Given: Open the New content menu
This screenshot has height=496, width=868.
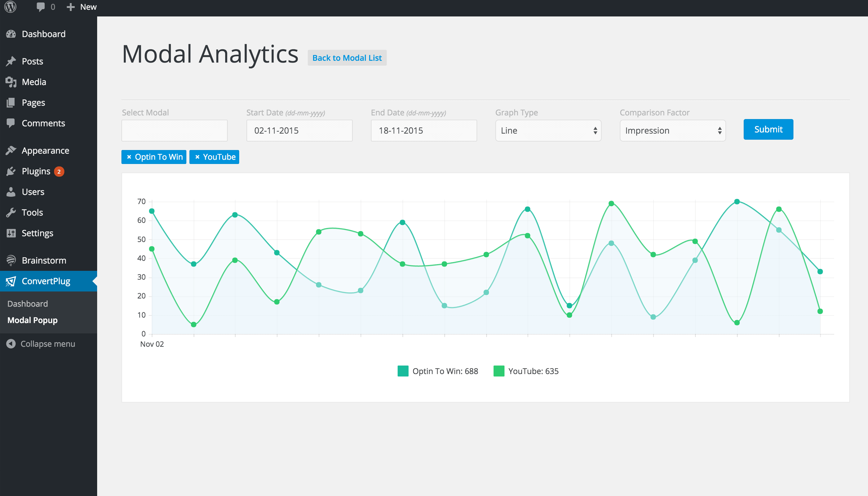Looking at the screenshot, I should (82, 7).
